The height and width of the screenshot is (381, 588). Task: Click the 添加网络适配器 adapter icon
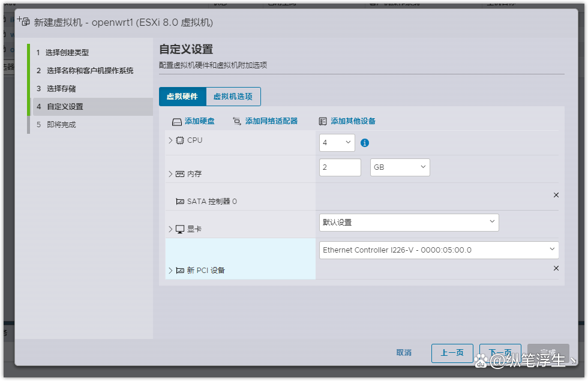click(x=237, y=121)
